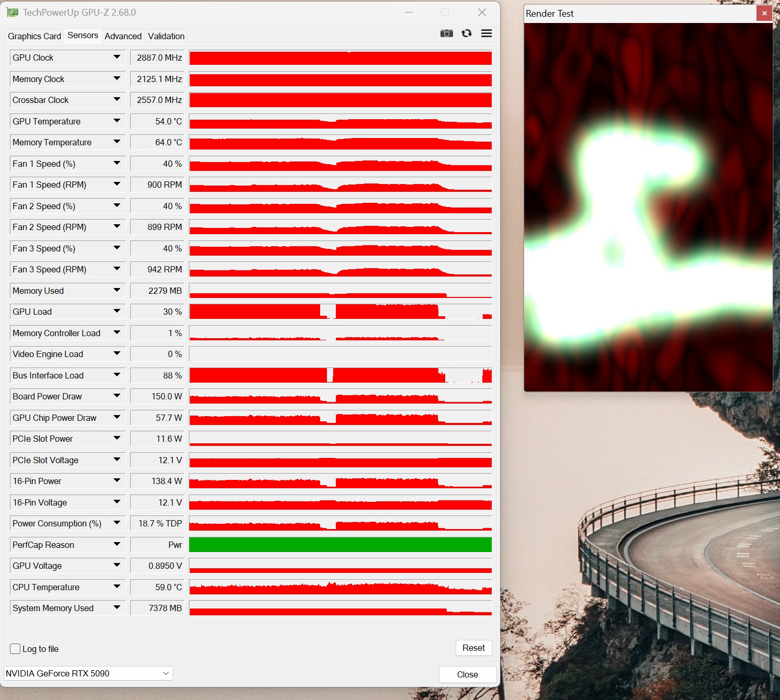The height and width of the screenshot is (700, 780).
Task: Expand the Power Consumption (%) dropdown
Action: pyautogui.click(x=117, y=523)
